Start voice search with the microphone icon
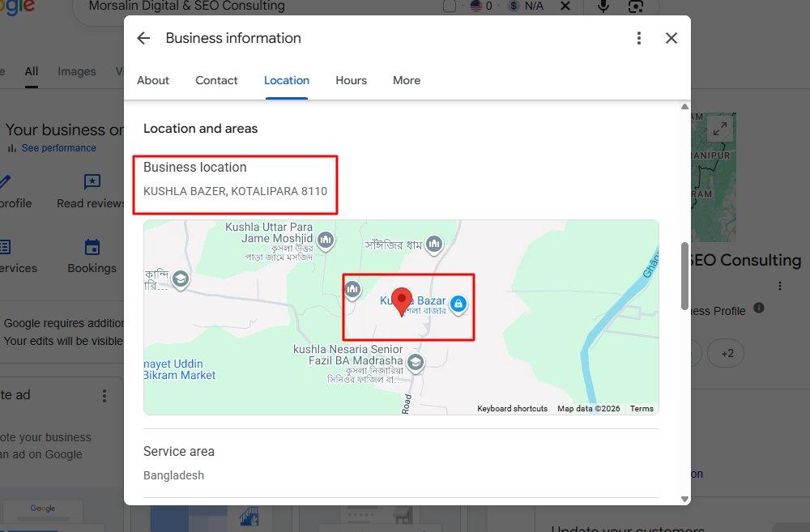Image resolution: width=810 pixels, height=532 pixels. click(603, 6)
